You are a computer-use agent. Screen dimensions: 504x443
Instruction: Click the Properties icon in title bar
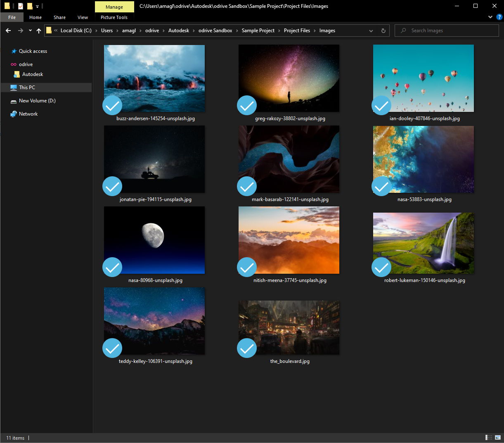(21, 6)
